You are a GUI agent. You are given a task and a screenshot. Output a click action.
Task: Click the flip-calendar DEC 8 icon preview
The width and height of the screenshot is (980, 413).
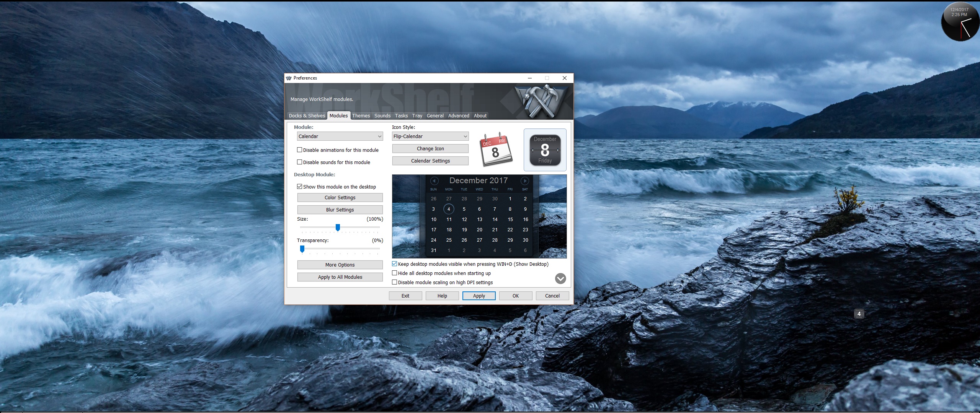(495, 150)
